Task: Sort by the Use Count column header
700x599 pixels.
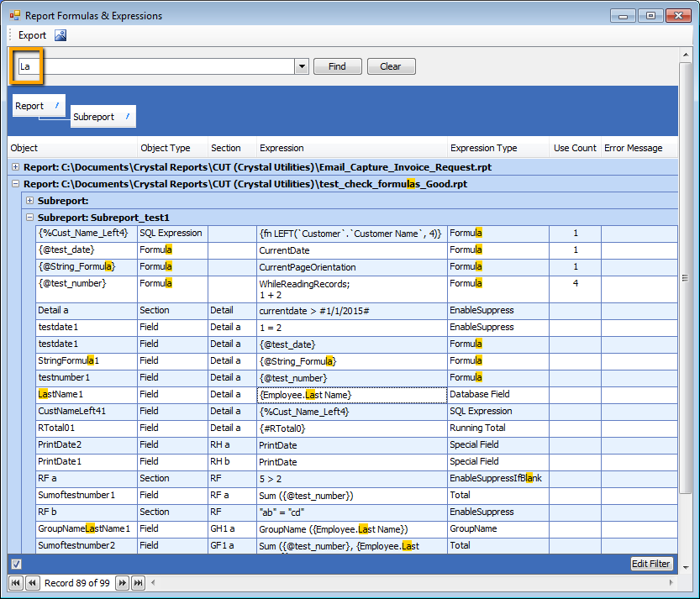Action: [x=575, y=148]
